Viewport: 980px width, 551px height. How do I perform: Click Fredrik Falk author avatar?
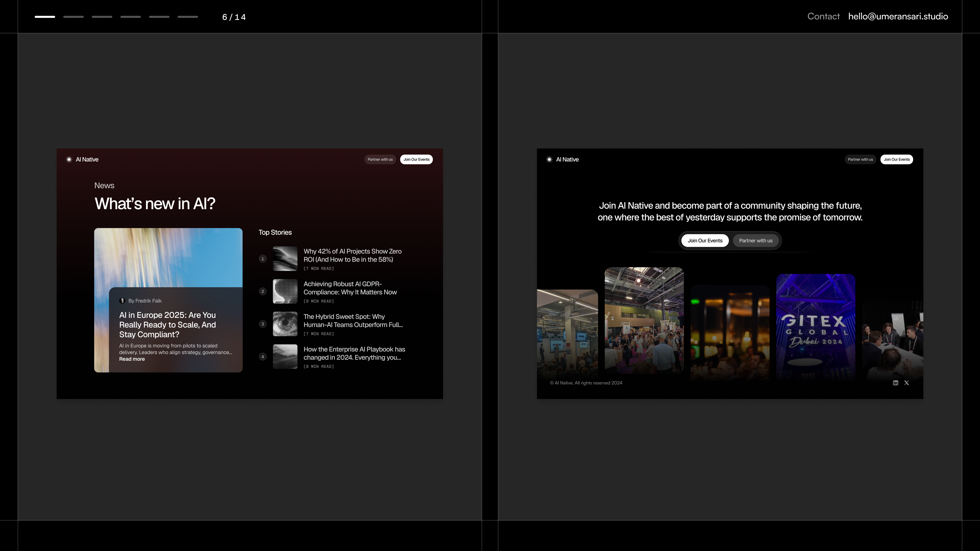(x=122, y=301)
